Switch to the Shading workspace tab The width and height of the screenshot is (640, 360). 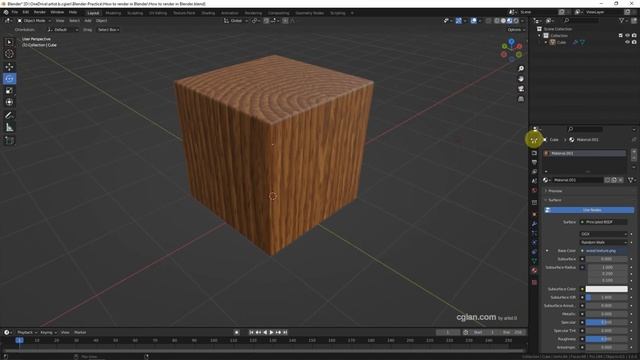click(208, 13)
